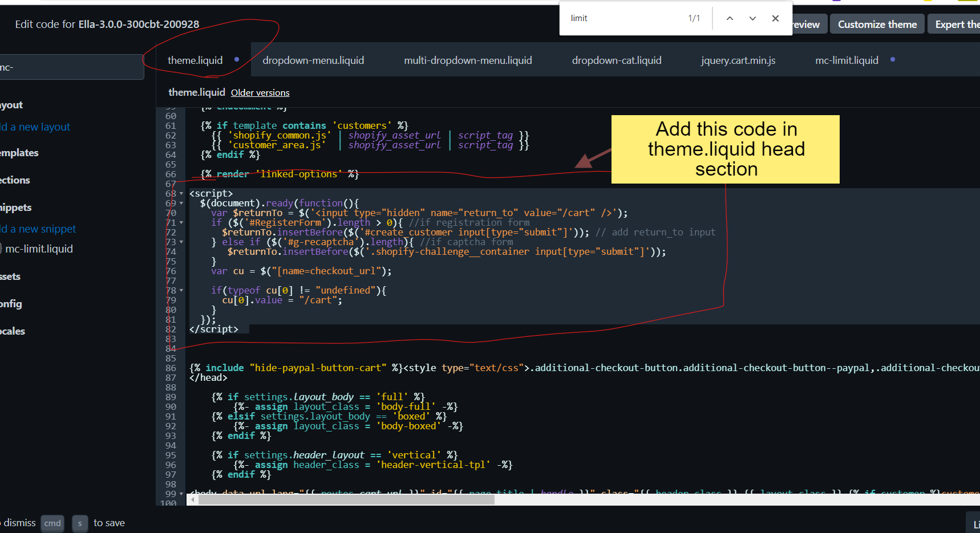Go to next find result arrow

pos(752,18)
